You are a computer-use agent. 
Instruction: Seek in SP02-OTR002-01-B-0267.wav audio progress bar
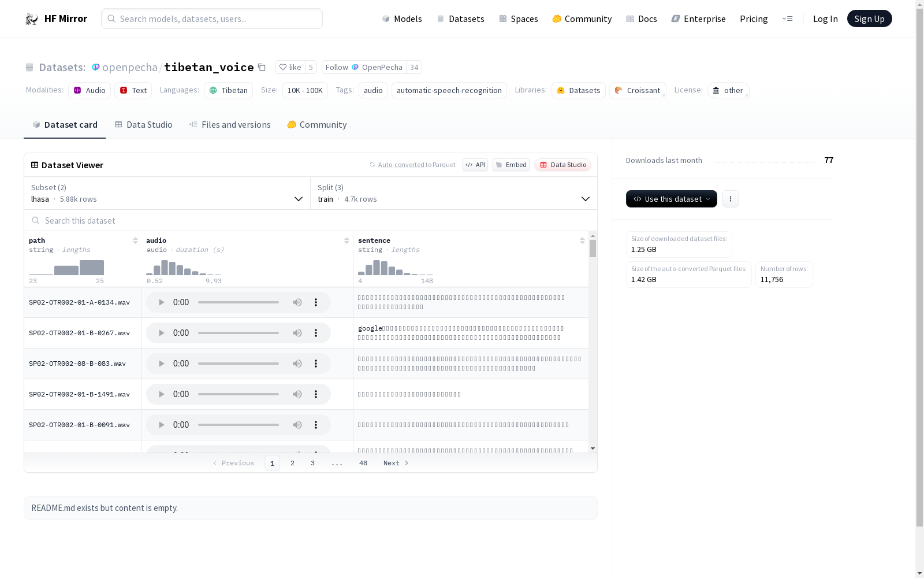239,333
